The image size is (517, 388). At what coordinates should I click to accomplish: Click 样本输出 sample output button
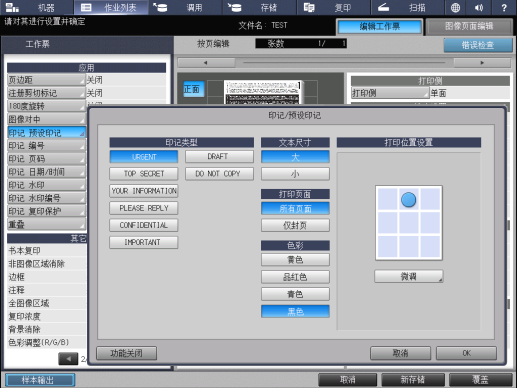tap(40, 380)
